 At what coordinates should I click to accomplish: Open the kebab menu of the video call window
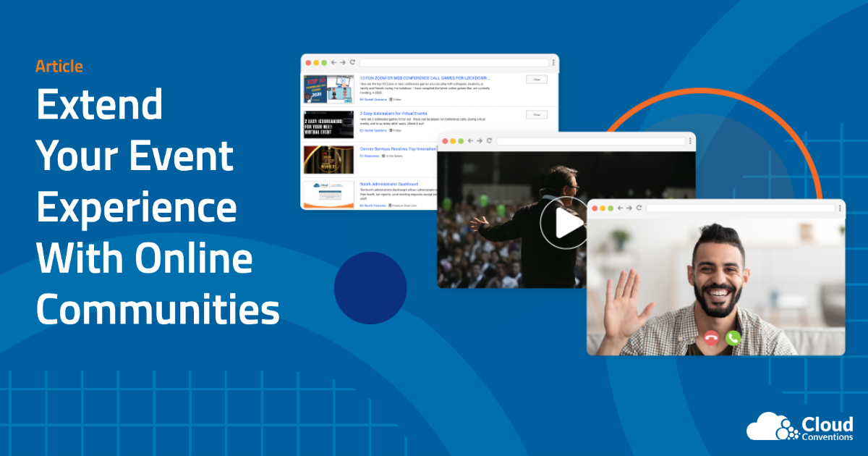point(839,208)
